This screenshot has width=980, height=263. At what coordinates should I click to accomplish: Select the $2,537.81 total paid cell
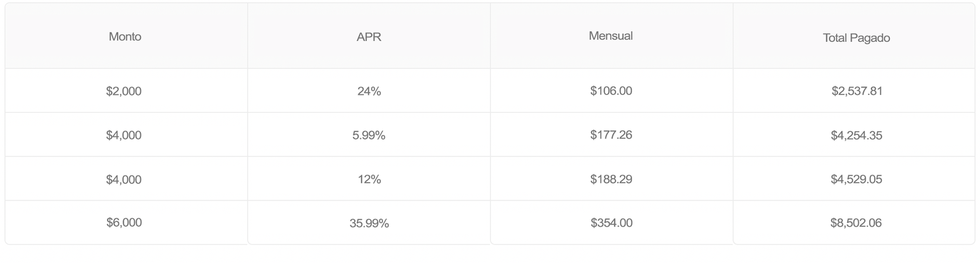pos(856,91)
